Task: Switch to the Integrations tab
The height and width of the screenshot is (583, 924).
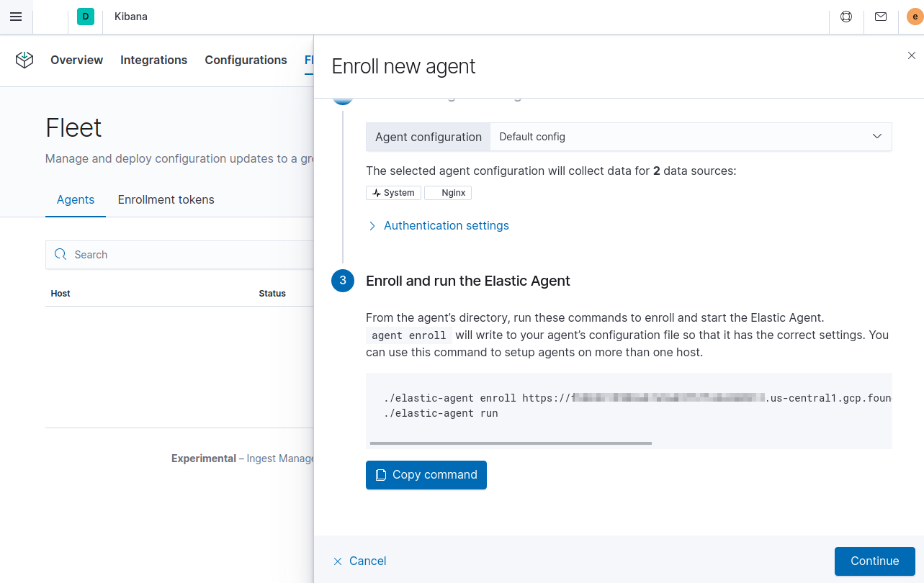Action: pyautogui.click(x=153, y=60)
